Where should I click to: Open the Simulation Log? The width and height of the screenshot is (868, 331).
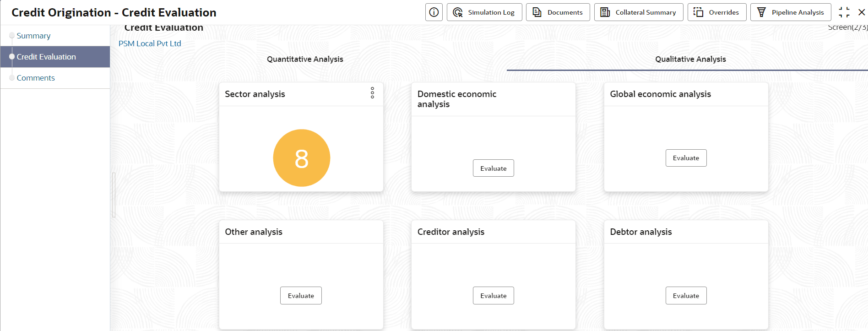click(x=484, y=12)
